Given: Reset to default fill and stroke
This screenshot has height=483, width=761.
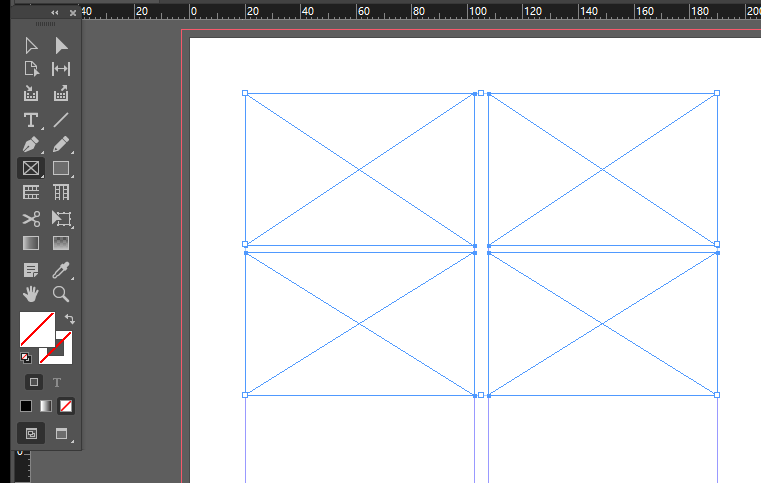Looking at the screenshot, I should click(26, 358).
